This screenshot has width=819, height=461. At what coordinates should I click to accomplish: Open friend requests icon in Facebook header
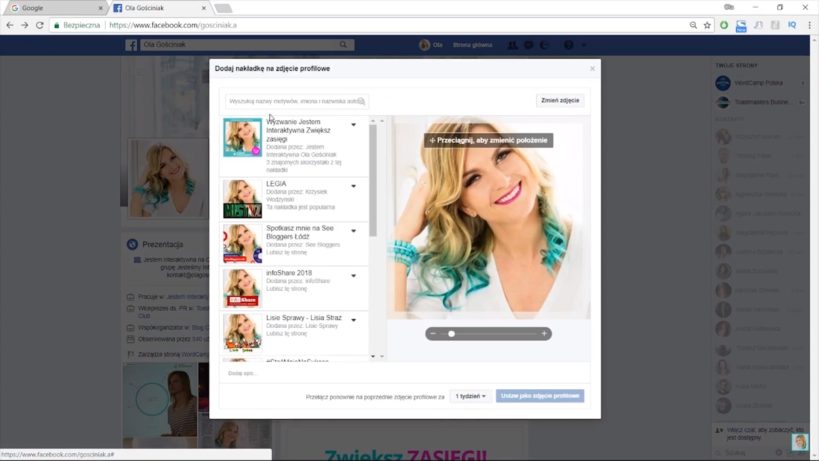513,45
